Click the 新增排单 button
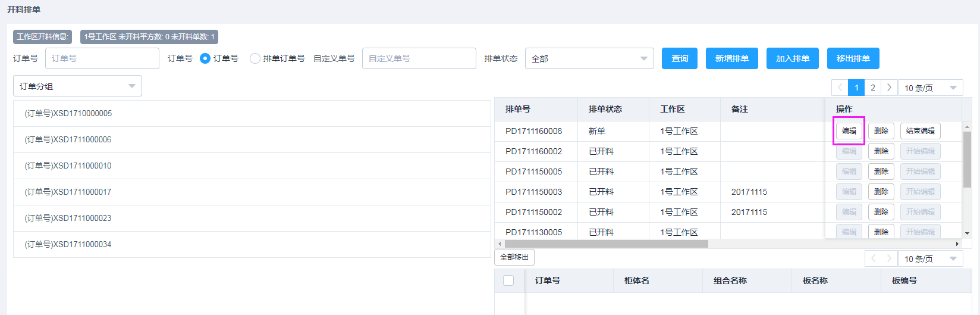The image size is (980, 315). [731, 58]
